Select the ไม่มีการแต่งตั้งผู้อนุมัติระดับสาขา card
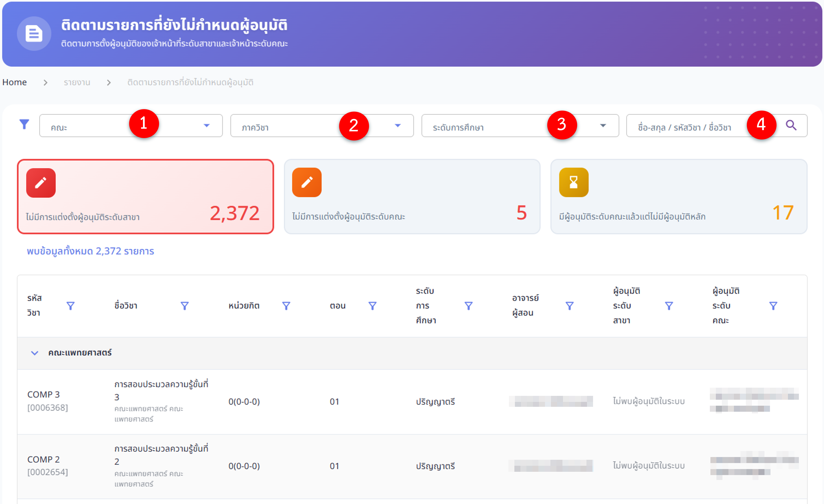824x504 pixels. [x=145, y=197]
